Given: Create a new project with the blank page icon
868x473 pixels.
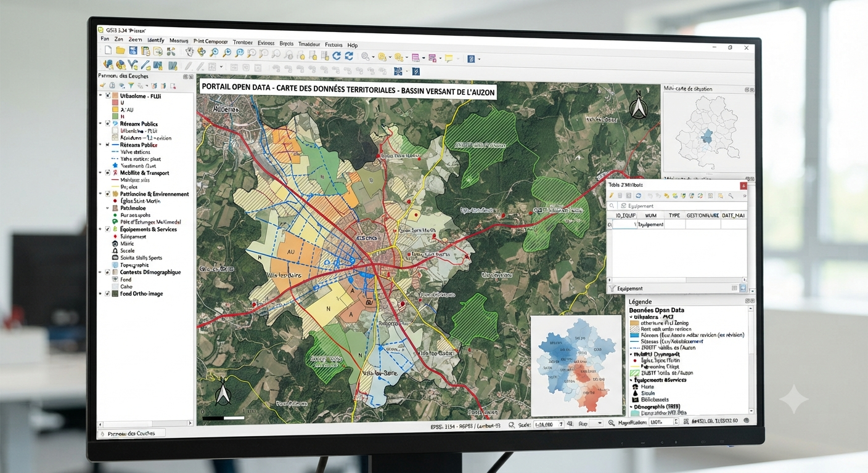Looking at the screenshot, I should tap(108, 50).
